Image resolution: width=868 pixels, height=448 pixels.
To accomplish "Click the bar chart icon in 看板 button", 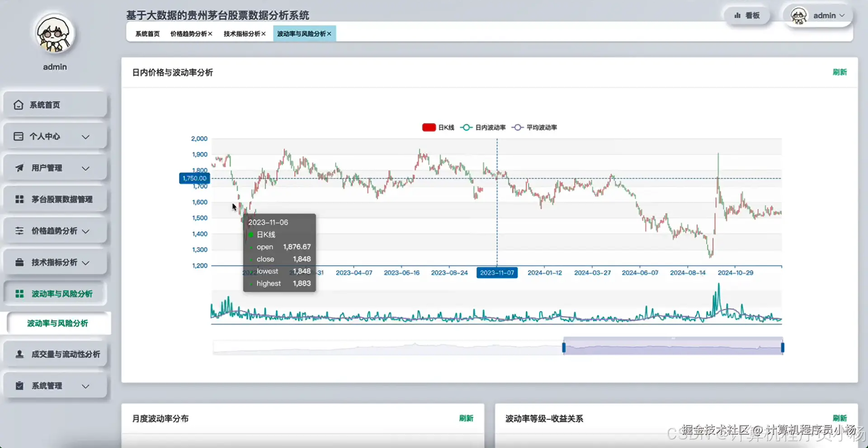I will click(x=737, y=15).
